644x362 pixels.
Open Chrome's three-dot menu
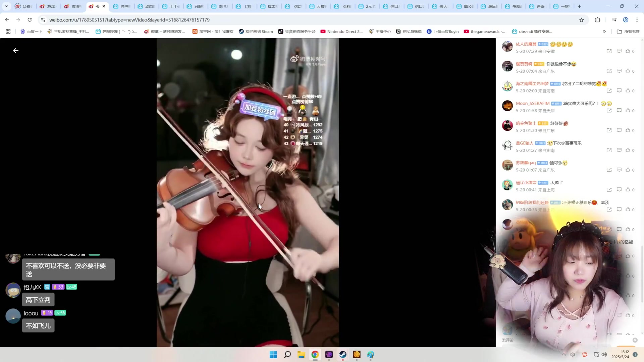tap(637, 20)
